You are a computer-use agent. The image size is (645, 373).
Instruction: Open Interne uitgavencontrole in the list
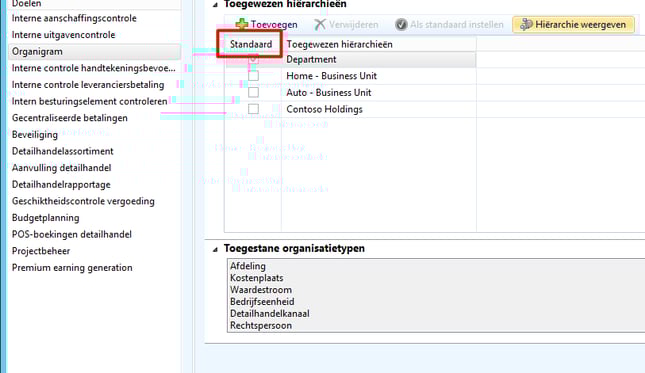pyautogui.click(x=63, y=35)
